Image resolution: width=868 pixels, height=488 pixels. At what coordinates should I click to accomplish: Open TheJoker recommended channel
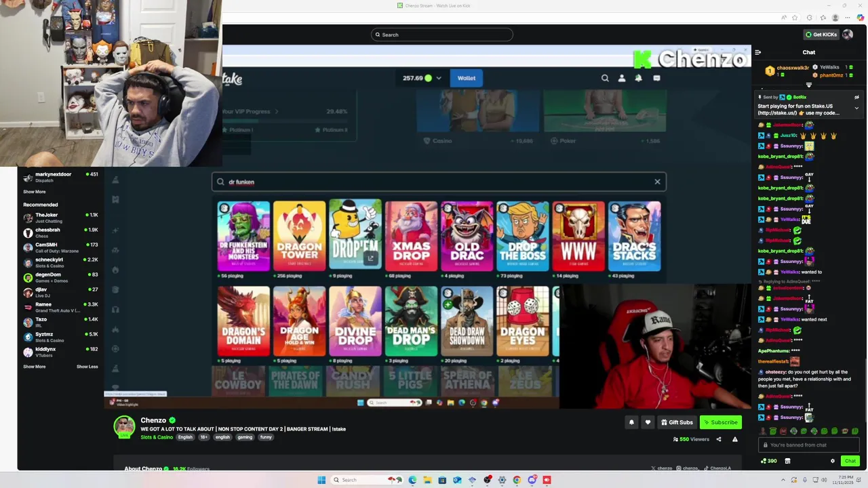(x=60, y=218)
